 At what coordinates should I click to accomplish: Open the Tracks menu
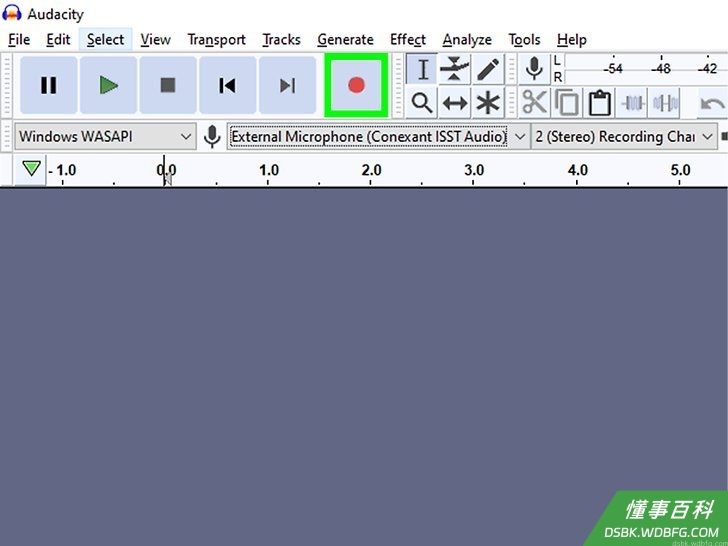tap(281, 39)
